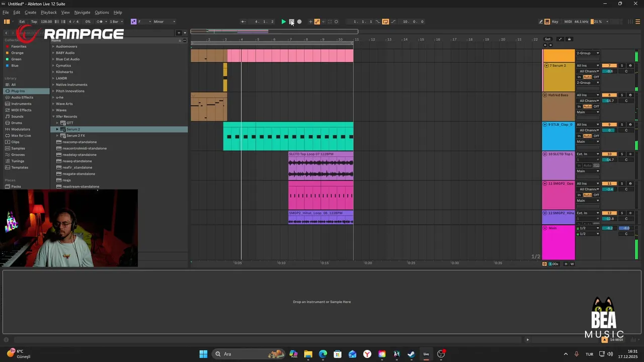This screenshot has height=362, width=644.
Task: Click the Tap tempo button
Action: (34, 22)
